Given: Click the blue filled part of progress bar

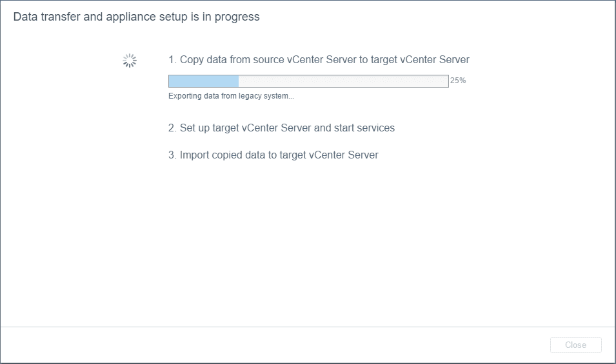Looking at the screenshot, I should click(x=203, y=81).
